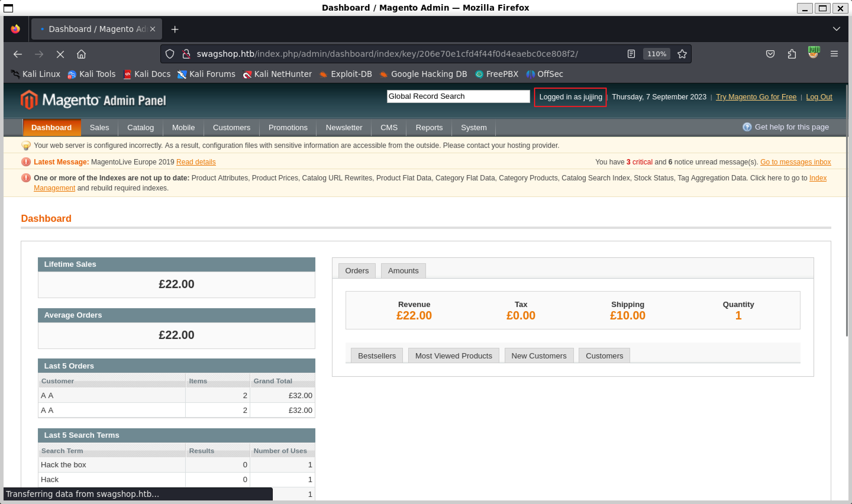
Task: Toggle reader view icon in address bar
Action: pos(631,54)
